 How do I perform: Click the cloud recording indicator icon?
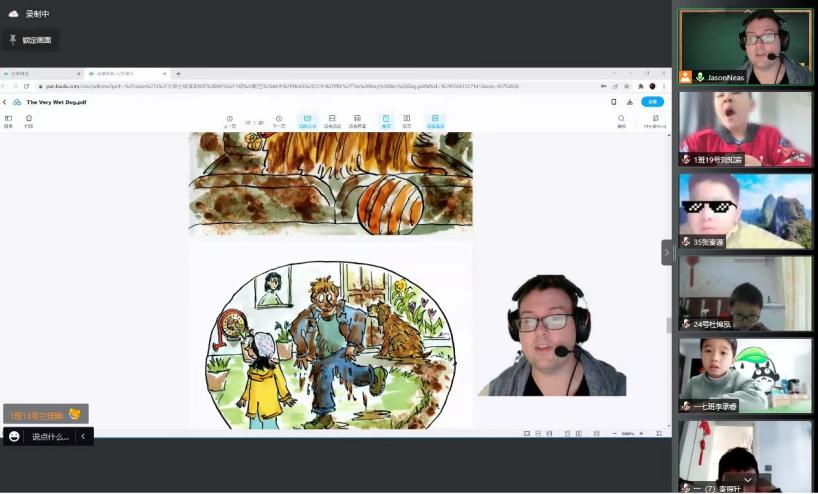point(14,14)
